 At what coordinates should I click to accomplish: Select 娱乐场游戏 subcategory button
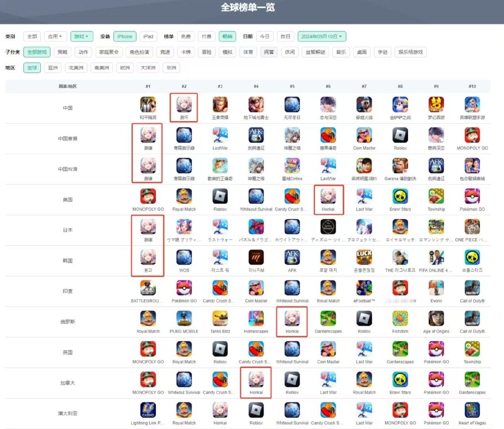click(411, 52)
